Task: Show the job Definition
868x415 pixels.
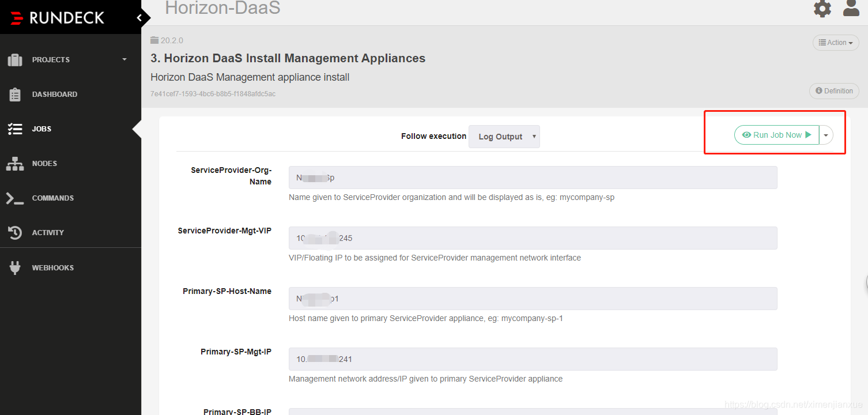Action: (834, 91)
